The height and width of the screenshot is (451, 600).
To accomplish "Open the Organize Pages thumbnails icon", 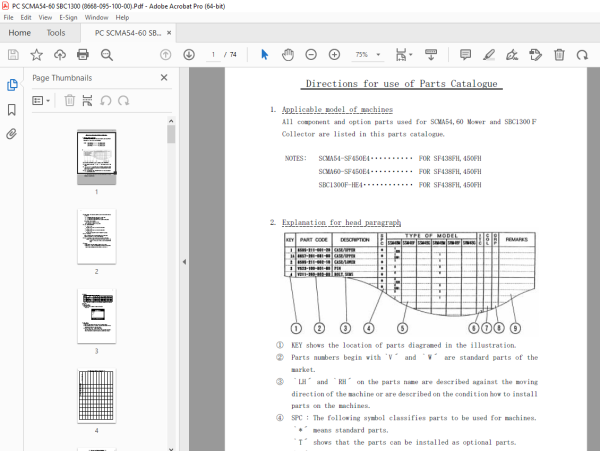I will (x=87, y=101).
